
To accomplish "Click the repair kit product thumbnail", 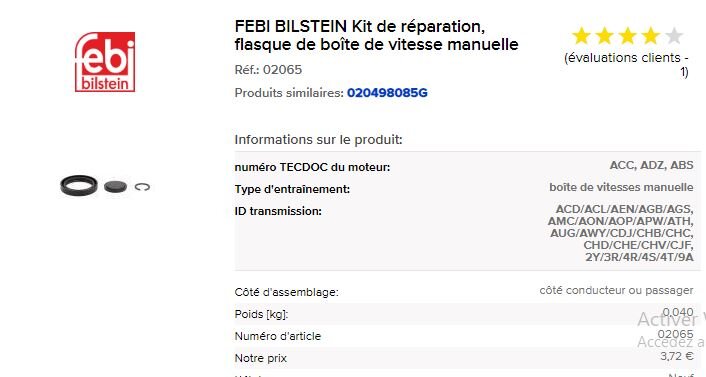I will (x=105, y=186).
